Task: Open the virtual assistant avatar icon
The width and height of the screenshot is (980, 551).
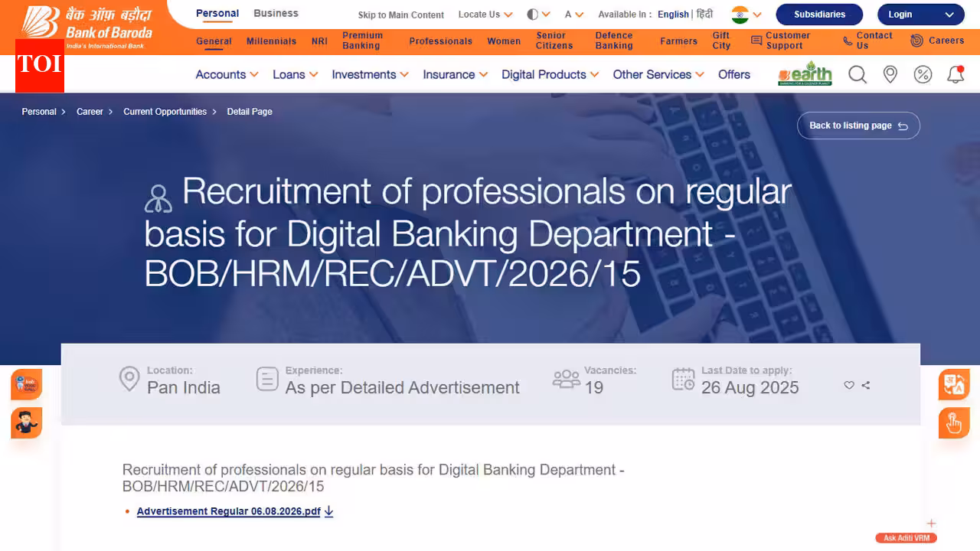Action: tap(26, 423)
